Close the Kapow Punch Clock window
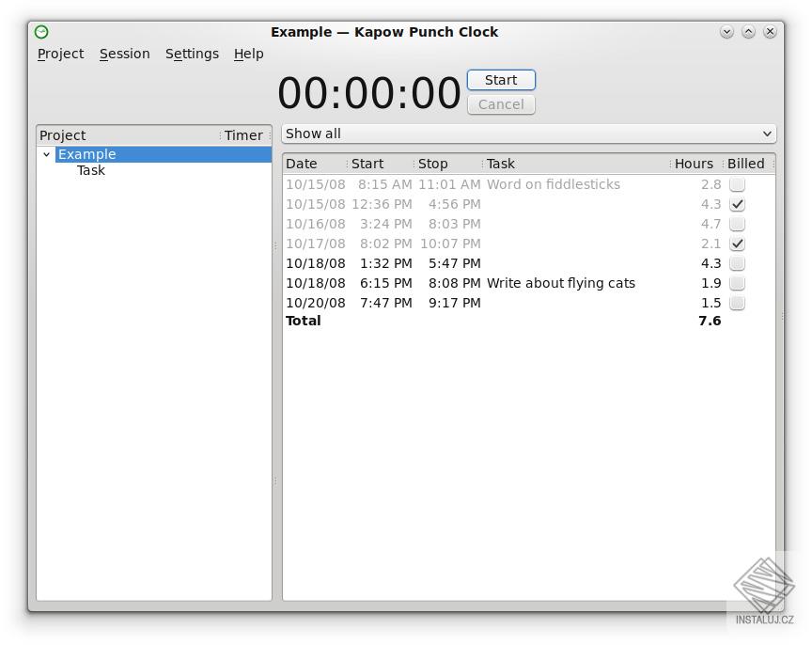This screenshot has height=645, width=812. [770, 31]
